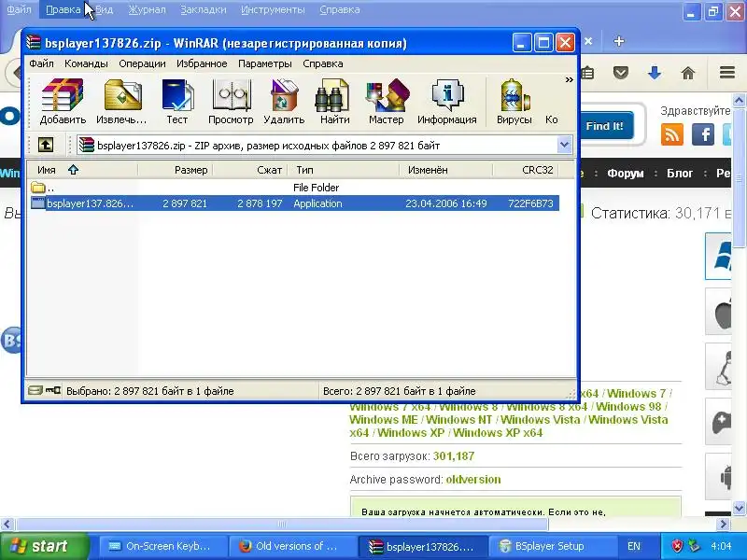Expand the WinRAR toolbar overflow chevron
Image resolution: width=747 pixels, height=560 pixels.
coord(569,80)
